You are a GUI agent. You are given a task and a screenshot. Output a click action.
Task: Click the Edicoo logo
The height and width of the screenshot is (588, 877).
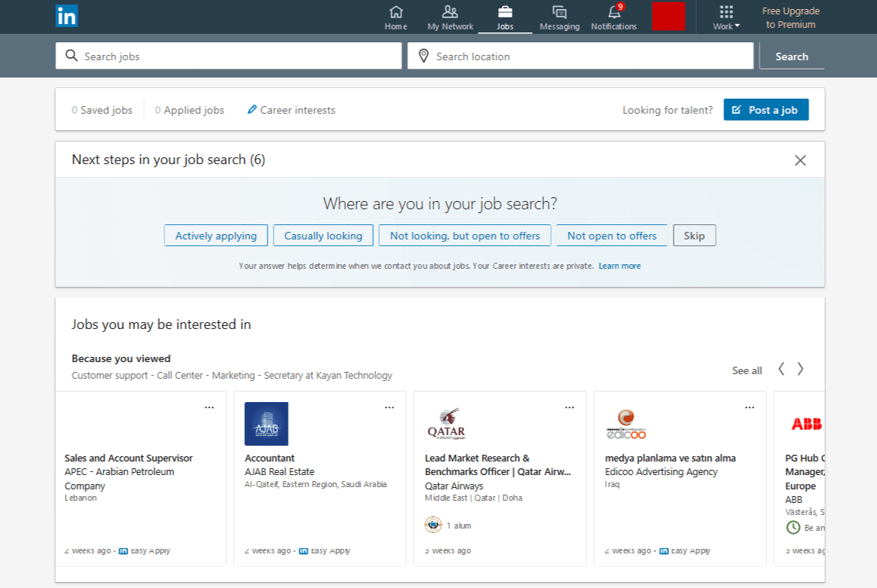coord(626,424)
